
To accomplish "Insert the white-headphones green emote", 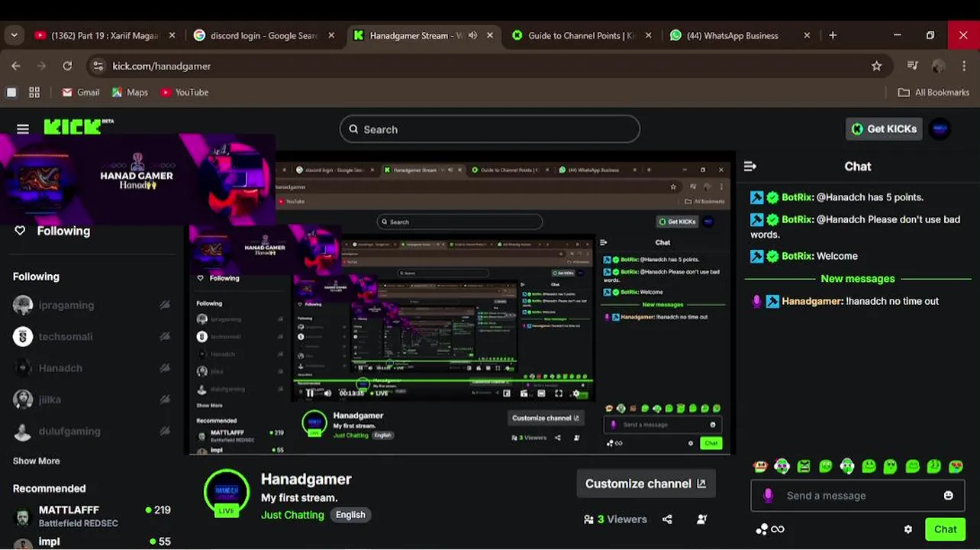I will point(847,466).
